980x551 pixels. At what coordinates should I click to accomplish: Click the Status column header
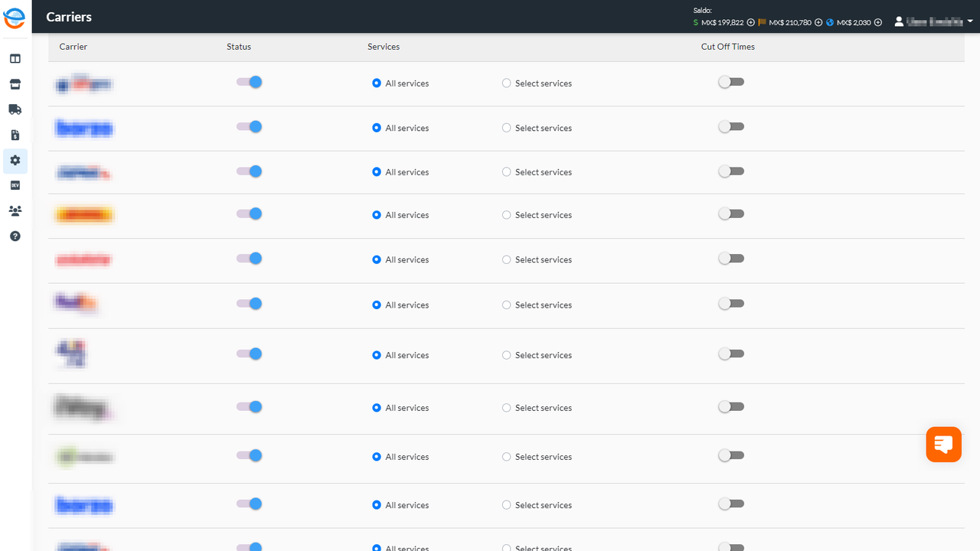pyautogui.click(x=239, y=47)
